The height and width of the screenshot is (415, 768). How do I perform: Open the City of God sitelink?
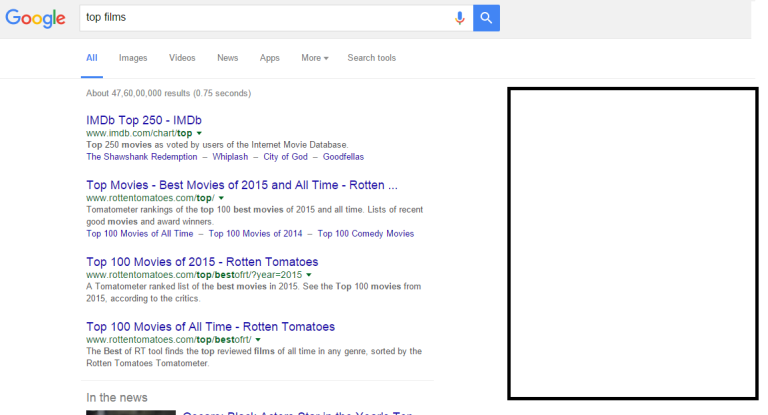tap(286, 157)
